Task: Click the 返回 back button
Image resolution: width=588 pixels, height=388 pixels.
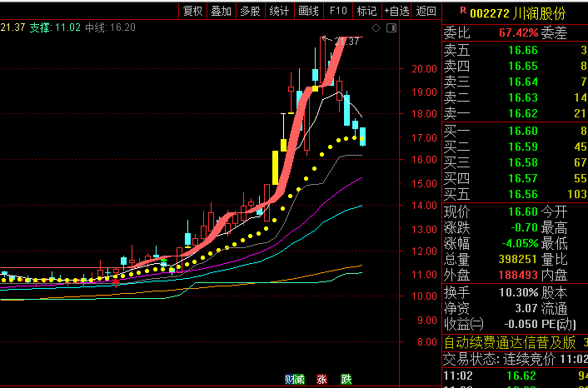Action: pyautogui.click(x=426, y=12)
